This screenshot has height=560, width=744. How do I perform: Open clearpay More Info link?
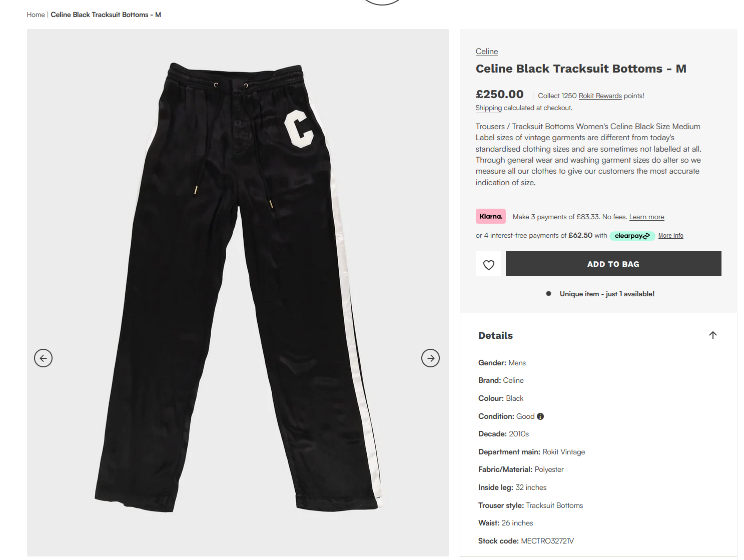[670, 236]
